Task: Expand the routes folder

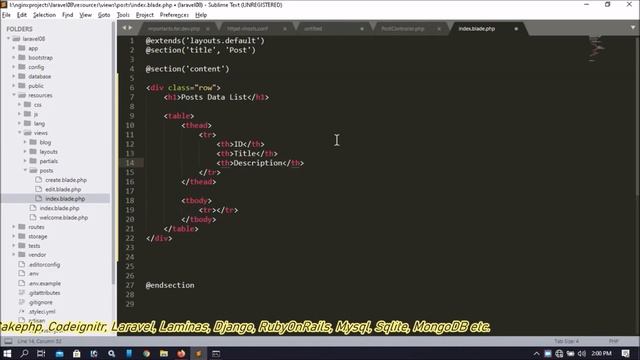Action: [14, 227]
